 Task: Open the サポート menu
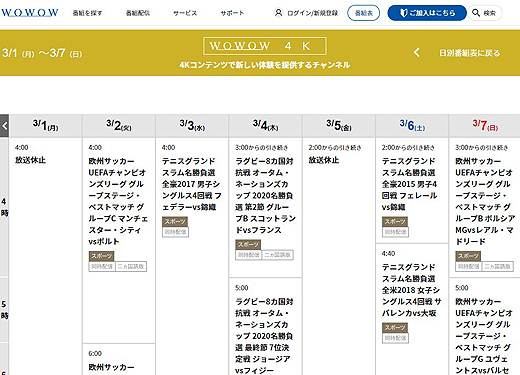(x=232, y=13)
